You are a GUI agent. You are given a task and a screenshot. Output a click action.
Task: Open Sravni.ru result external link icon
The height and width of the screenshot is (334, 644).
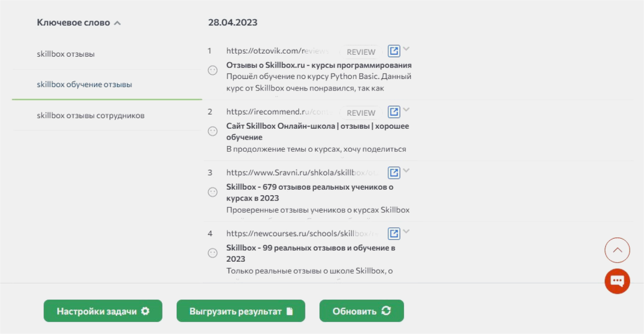point(394,173)
